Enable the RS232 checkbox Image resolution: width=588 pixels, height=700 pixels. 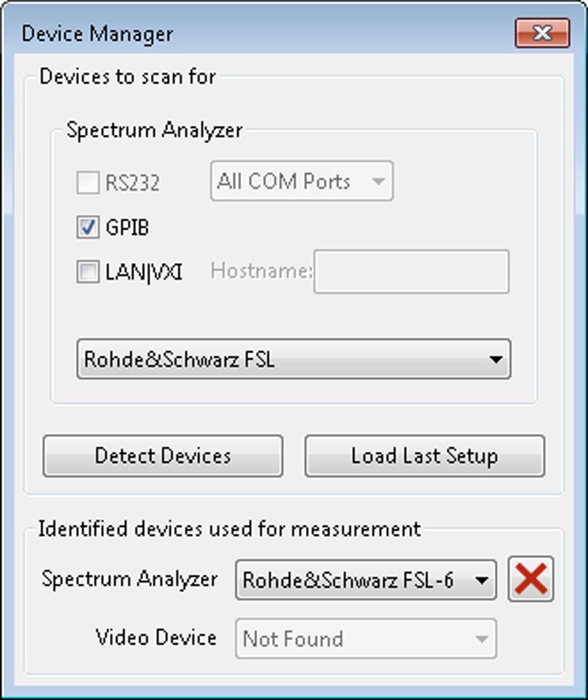(88, 183)
